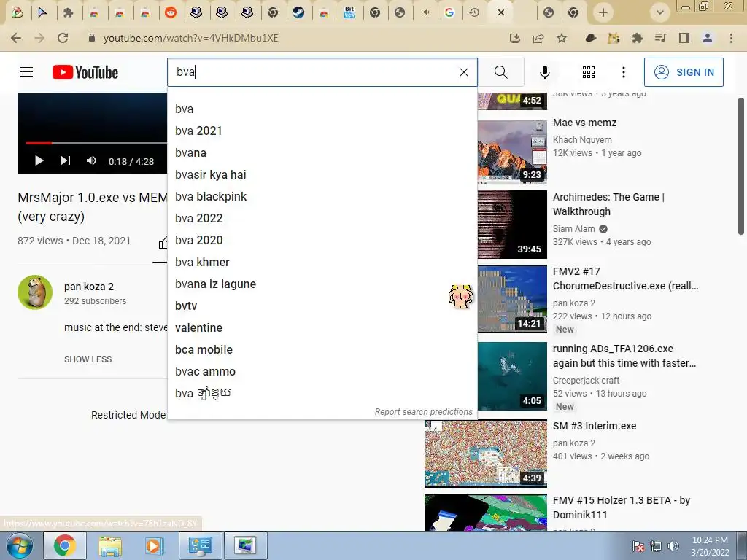Select the 'bva blackpink' suggestion
Image resolution: width=747 pixels, height=560 pixels.
pyautogui.click(x=322, y=196)
